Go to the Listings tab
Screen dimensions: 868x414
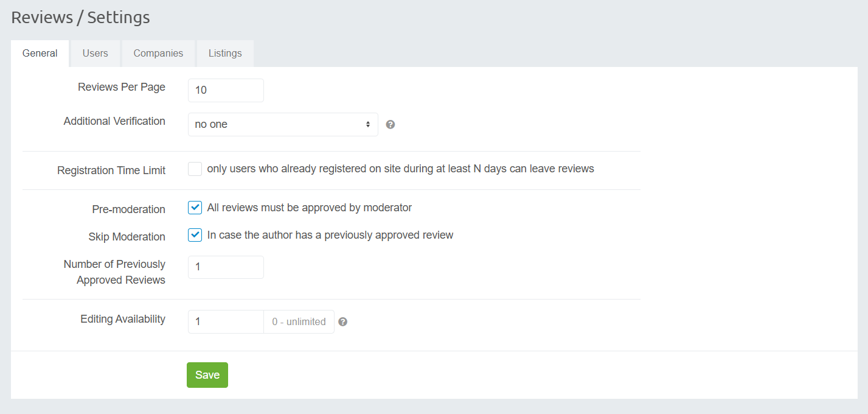click(x=225, y=54)
